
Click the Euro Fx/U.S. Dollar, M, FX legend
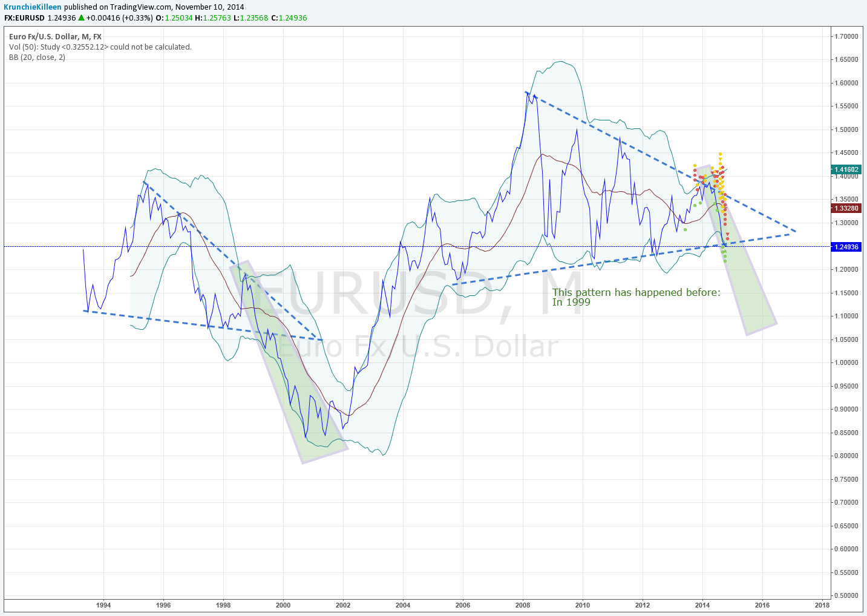(54, 36)
